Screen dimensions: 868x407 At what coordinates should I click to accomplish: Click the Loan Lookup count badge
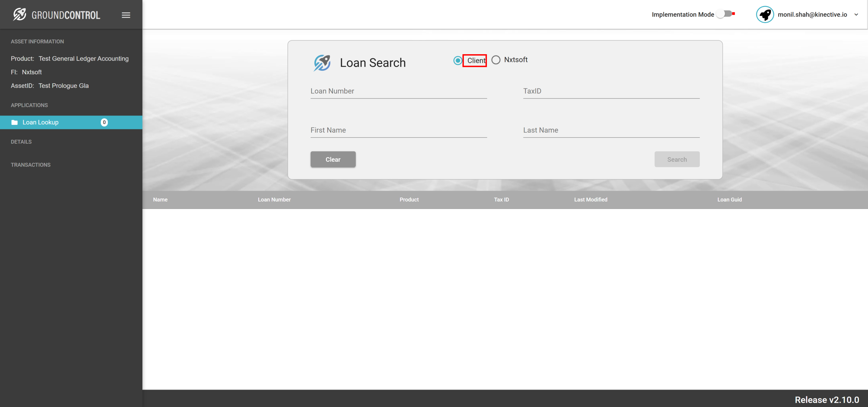tap(104, 122)
